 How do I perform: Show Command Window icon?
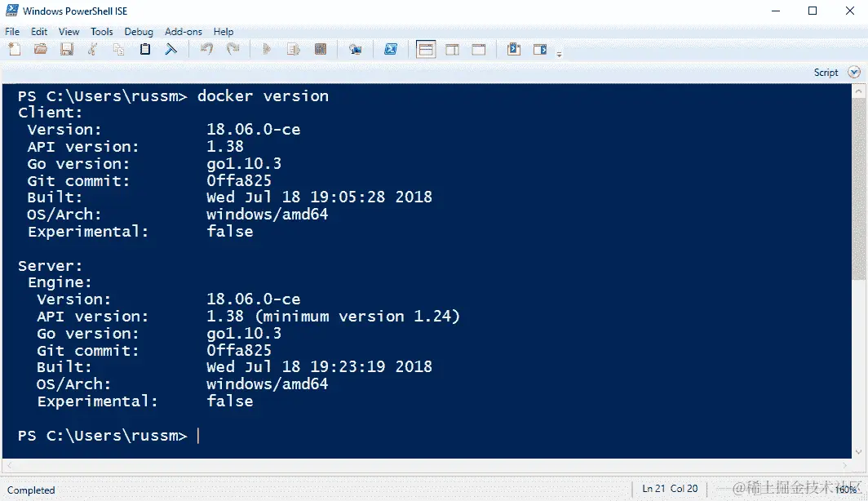coord(514,49)
